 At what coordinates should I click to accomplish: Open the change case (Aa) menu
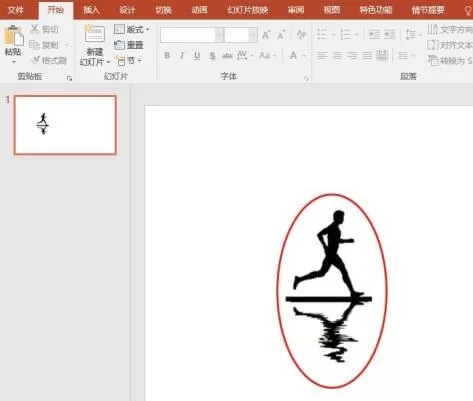(268, 56)
